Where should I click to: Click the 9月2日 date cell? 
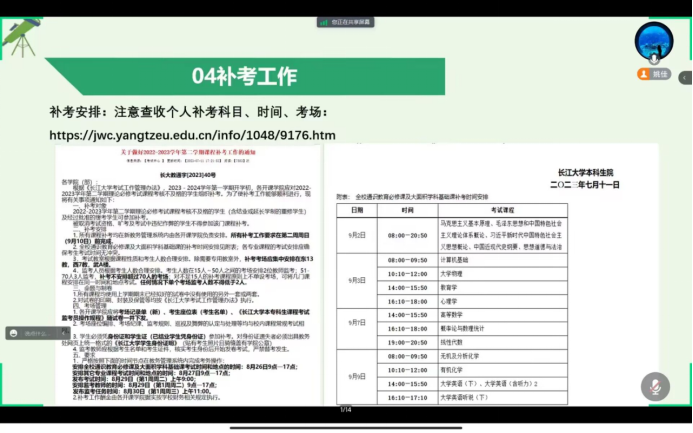[356, 235]
